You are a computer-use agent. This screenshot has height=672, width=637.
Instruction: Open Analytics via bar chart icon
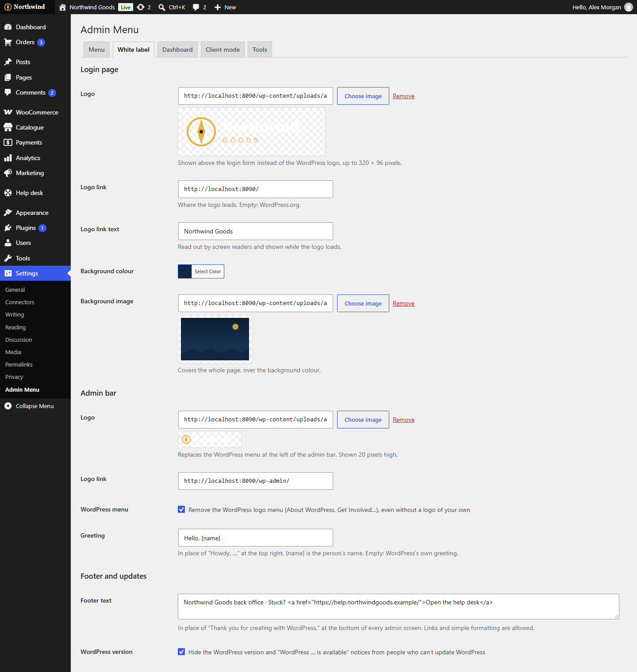click(x=8, y=158)
